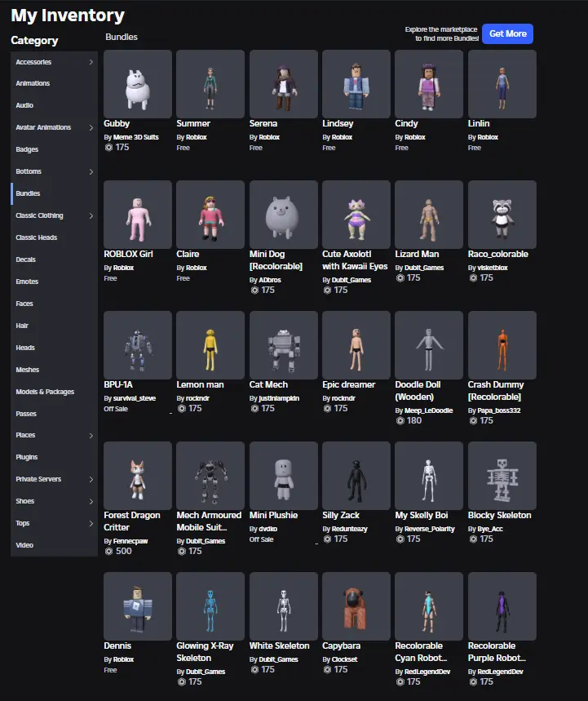Expand the Classic Clothing chevron
The height and width of the screenshot is (701, 588).
[x=91, y=215]
